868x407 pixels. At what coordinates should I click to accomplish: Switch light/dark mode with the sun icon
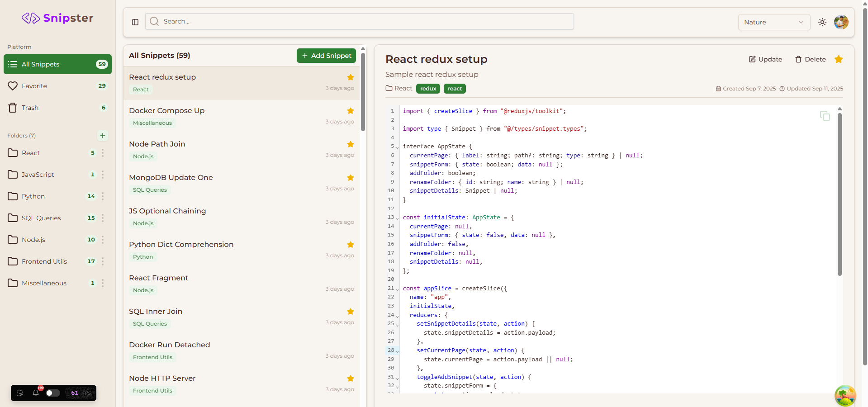point(822,22)
